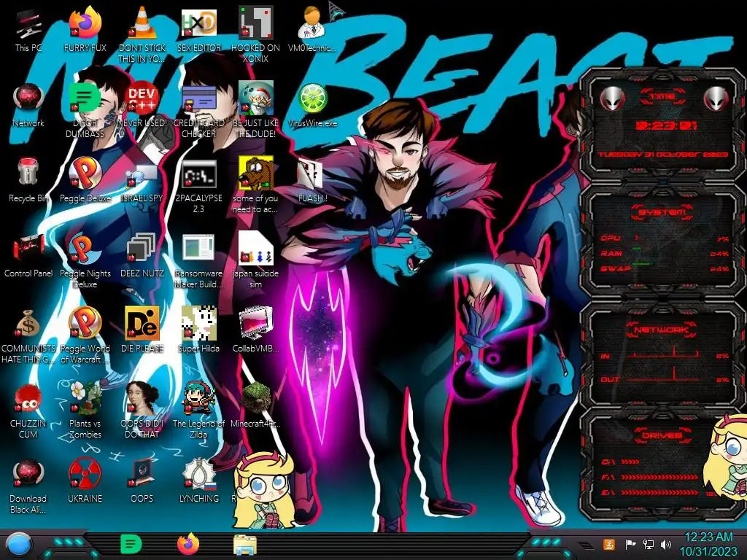747x560 pixels.
Task: Click the left alien head on TIME widget
Action: click(x=612, y=99)
